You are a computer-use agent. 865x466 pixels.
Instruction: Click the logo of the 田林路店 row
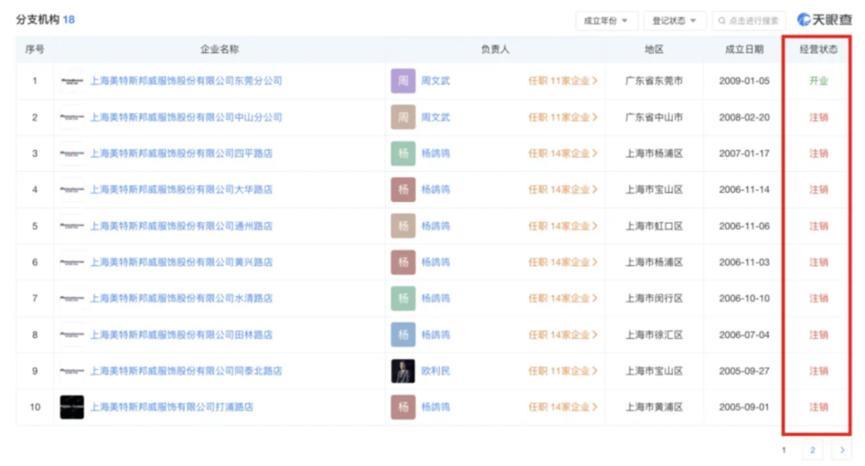[72, 334]
